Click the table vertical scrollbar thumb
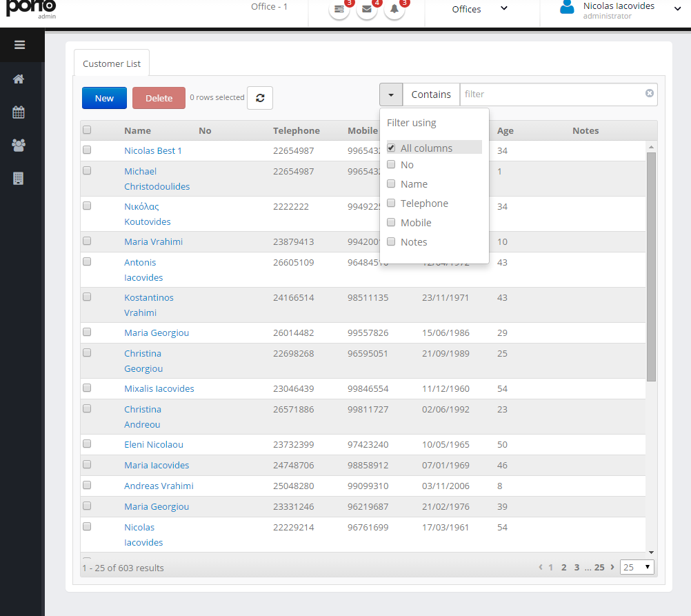691x616 pixels. tap(651, 266)
